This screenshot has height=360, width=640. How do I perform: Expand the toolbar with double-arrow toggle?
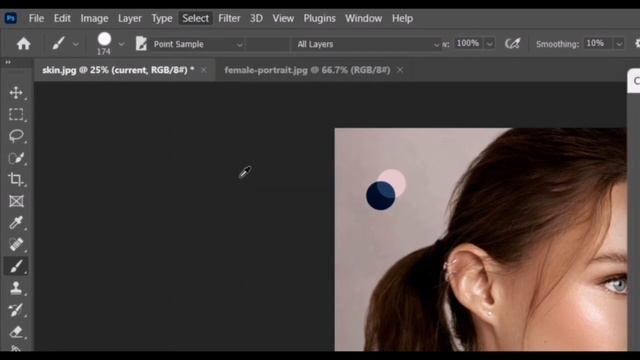point(8,62)
